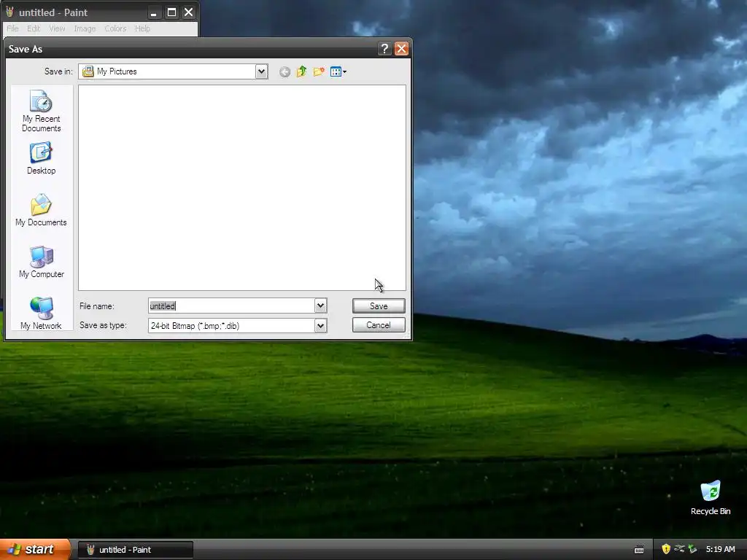Click the on-screen keyboard tray icon
The width and height of the screenshot is (747, 560).
(x=639, y=550)
